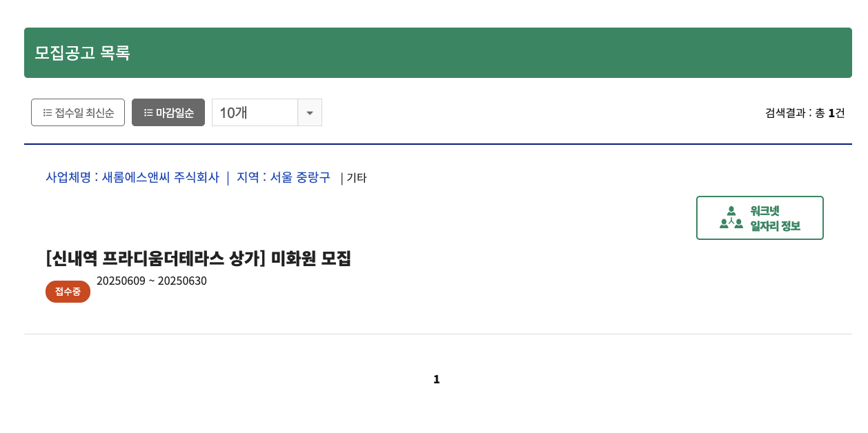Screen dimensions: 868x433
Task: Click the group-of-people icon in 워크넷 일자리 정보
Action: click(x=732, y=224)
